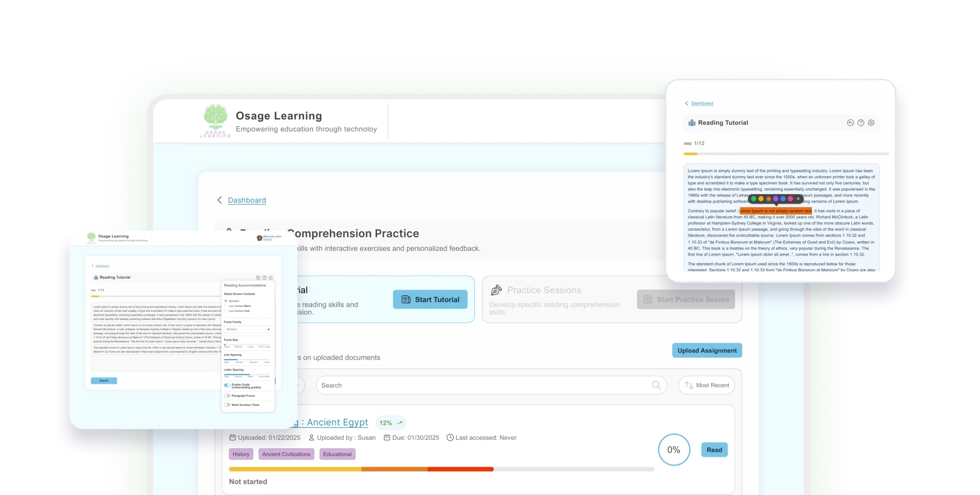This screenshot has height=495, width=980.
Task: Click magnifier icon in Search field
Action: tap(656, 385)
